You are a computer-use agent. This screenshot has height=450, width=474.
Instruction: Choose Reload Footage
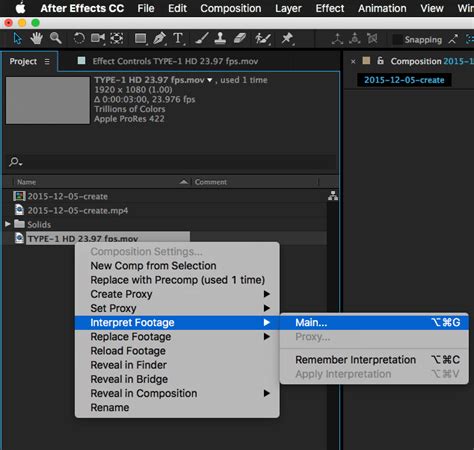click(177, 351)
